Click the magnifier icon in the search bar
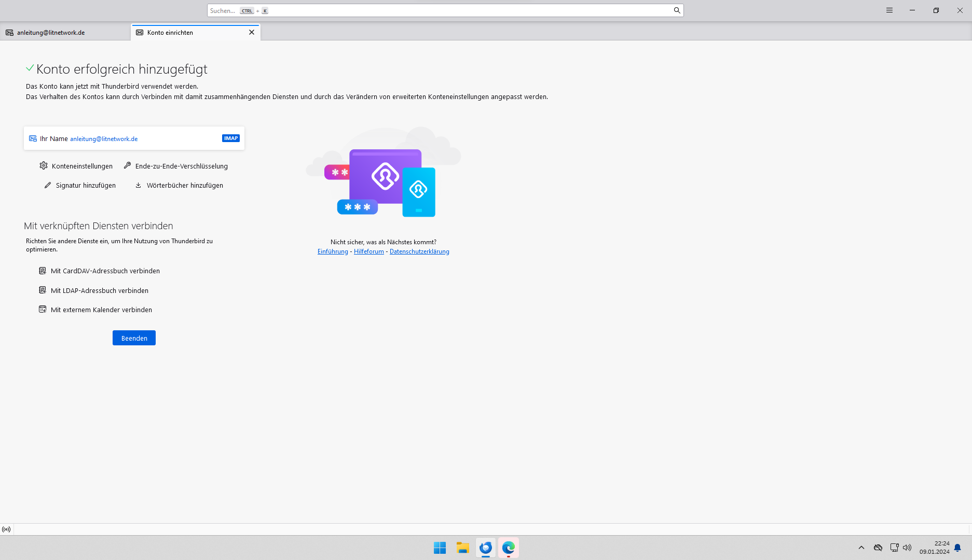The width and height of the screenshot is (972, 560). click(x=677, y=10)
